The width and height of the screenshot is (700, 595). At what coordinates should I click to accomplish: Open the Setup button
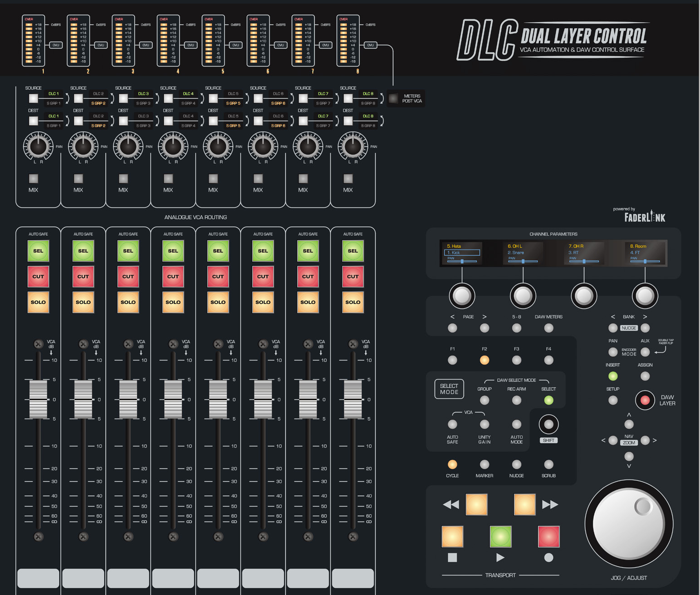[613, 400]
